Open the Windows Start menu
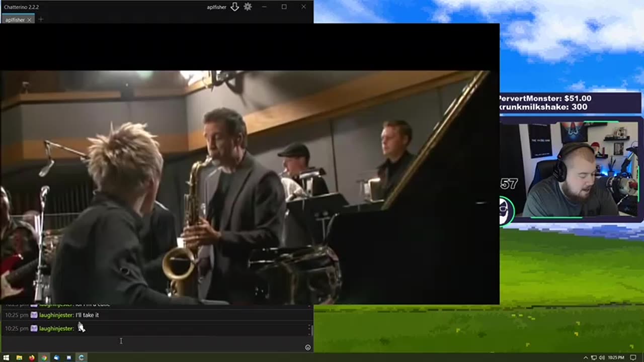The image size is (644, 362). pos(6,357)
